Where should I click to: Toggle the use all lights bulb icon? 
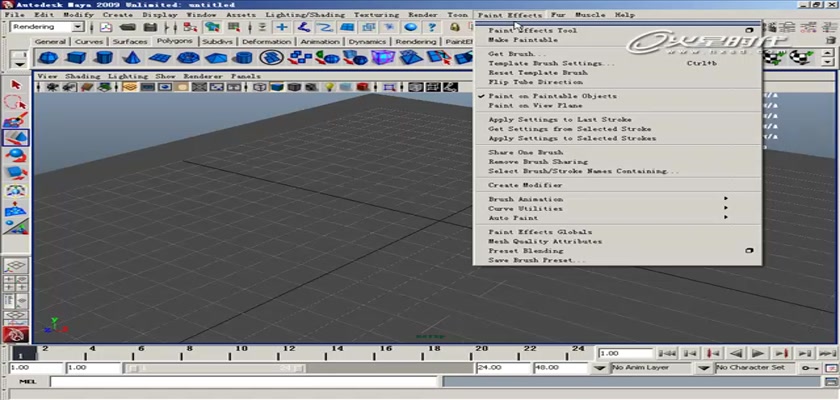pos(331,87)
